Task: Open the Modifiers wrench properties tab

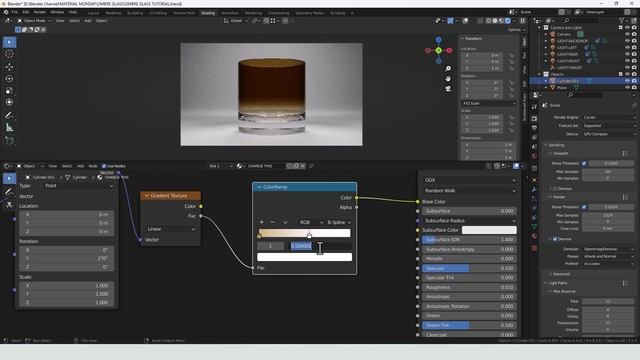Action: [534, 189]
